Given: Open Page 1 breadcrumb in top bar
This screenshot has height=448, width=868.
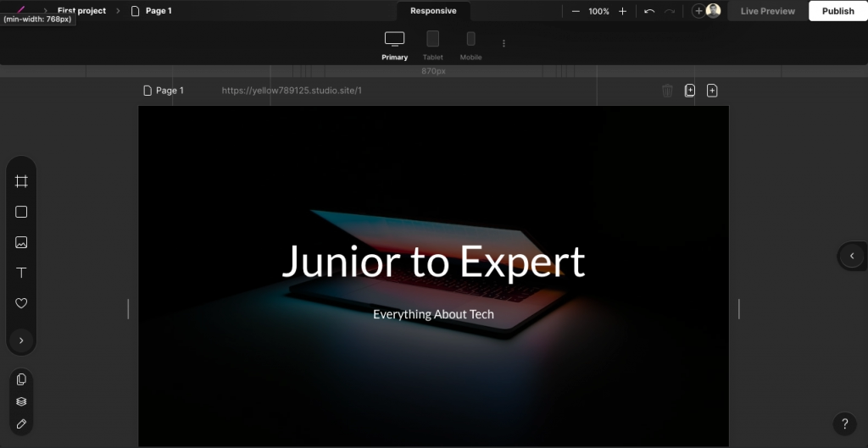Looking at the screenshot, I should coord(151,10).
